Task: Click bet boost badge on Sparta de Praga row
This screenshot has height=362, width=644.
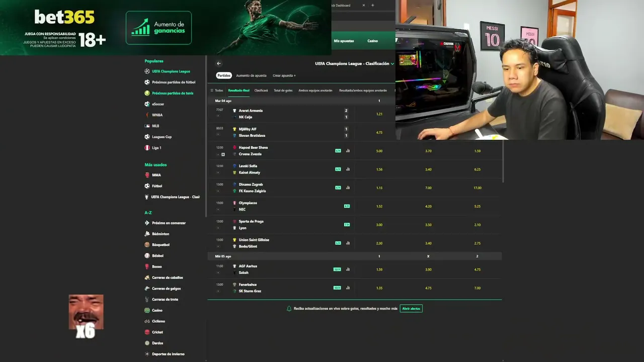Action: pyautogui.click(x=347, y=224)
